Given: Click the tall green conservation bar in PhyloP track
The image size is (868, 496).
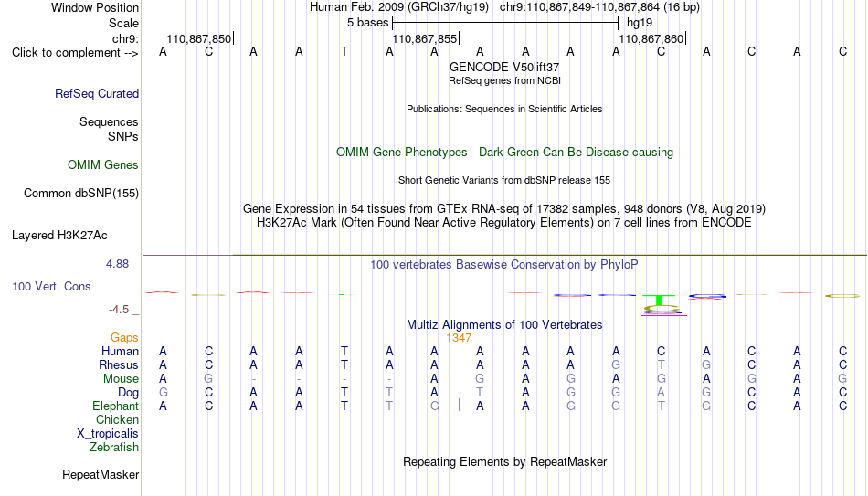Looking at the screenshot, I should pyautogui.click(x=659, y=300).
